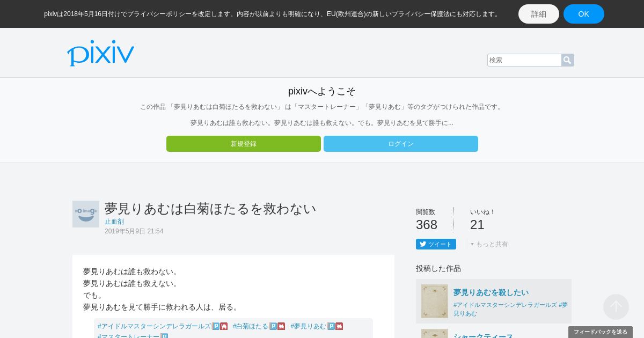Viewport: 644px width, 338px height.
Task: Click the scroll-to-top arrow button
Action: 616,307
